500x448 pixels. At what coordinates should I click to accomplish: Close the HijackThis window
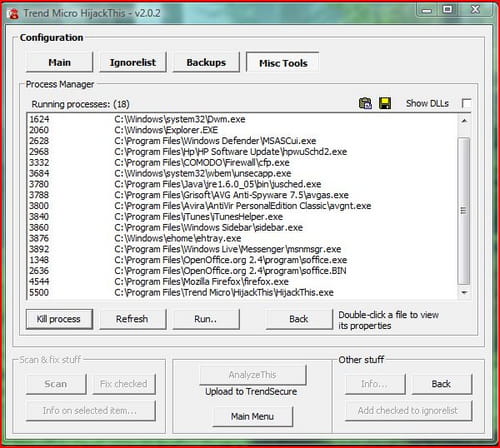coord(475,10)
